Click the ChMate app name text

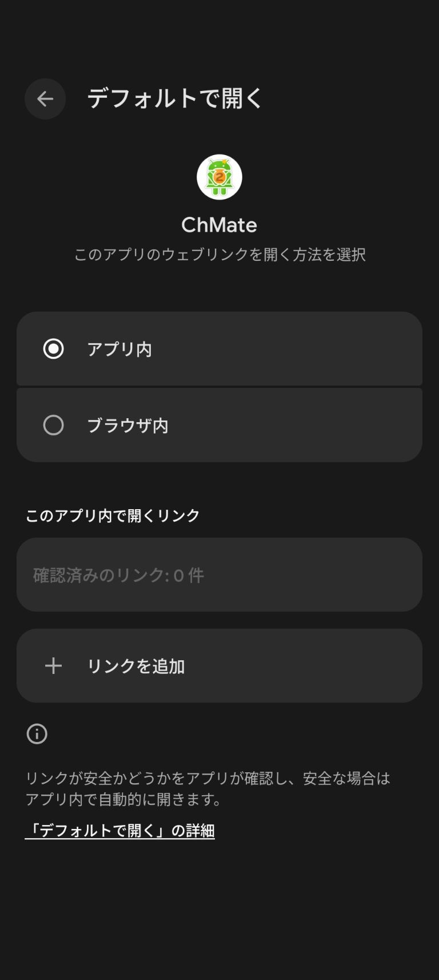tap(219, 225)
